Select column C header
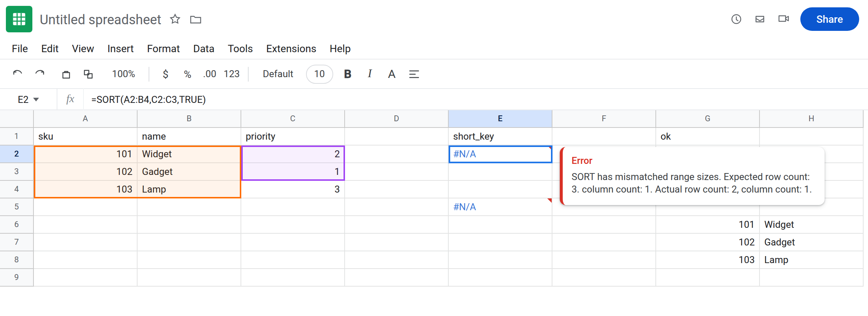This screenshot has height=316, width=868. pos(293,118)
